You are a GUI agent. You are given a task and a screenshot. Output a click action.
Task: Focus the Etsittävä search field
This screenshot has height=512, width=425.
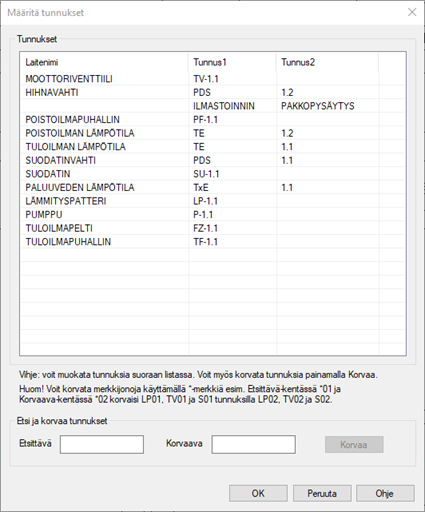(x=102, y=444)
